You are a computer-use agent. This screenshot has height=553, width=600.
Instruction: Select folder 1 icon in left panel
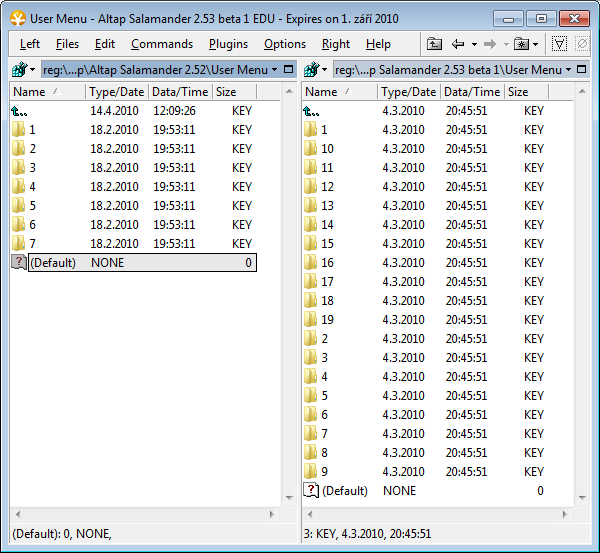[x=18, y=129]
